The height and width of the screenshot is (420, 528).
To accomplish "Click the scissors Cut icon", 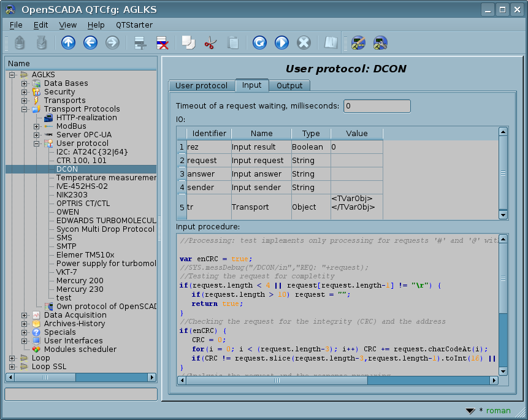I will (x=210, y=43).
